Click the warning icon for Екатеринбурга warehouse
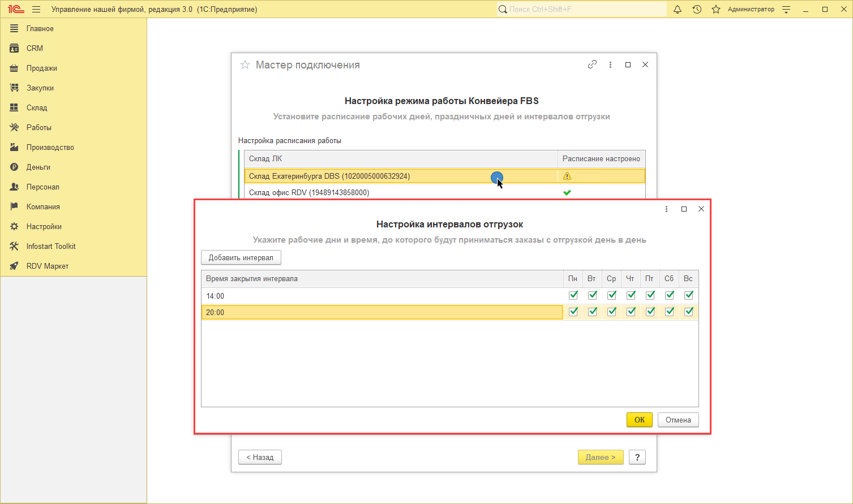The image size is (853, 504). pos(567,176)
